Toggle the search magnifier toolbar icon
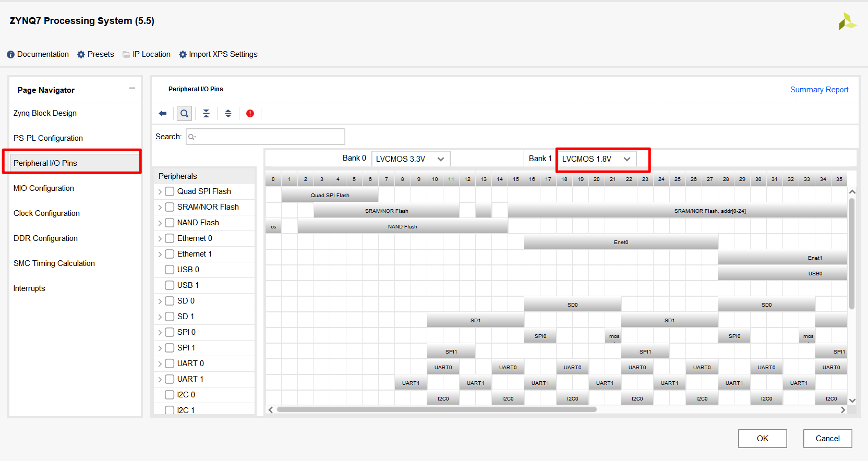Image resolution: width=868 pixels, height=461 pixels. pyautogui.click(x=184, y=113)
